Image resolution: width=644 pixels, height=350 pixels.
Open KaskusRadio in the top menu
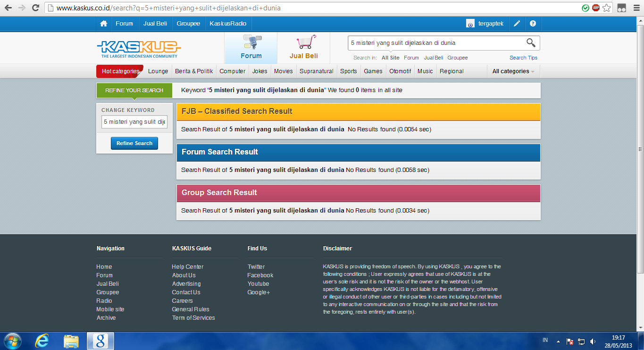click(x=228, y=24)
